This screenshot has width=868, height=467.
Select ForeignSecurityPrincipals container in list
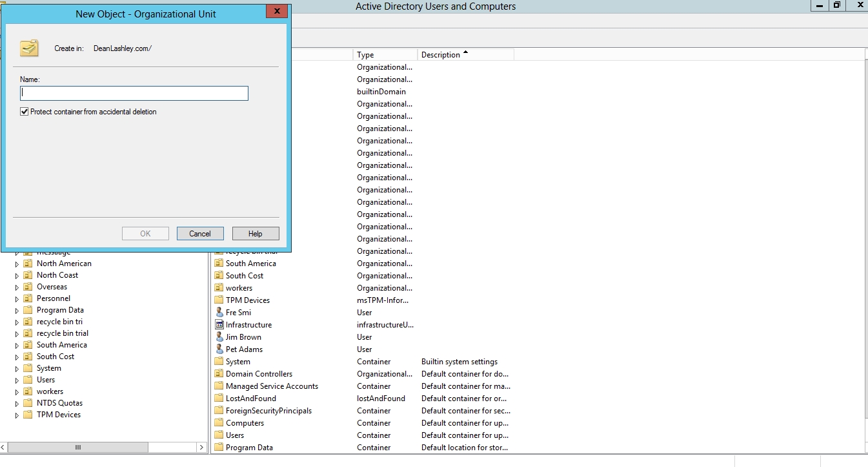click(x=268, y=411)
